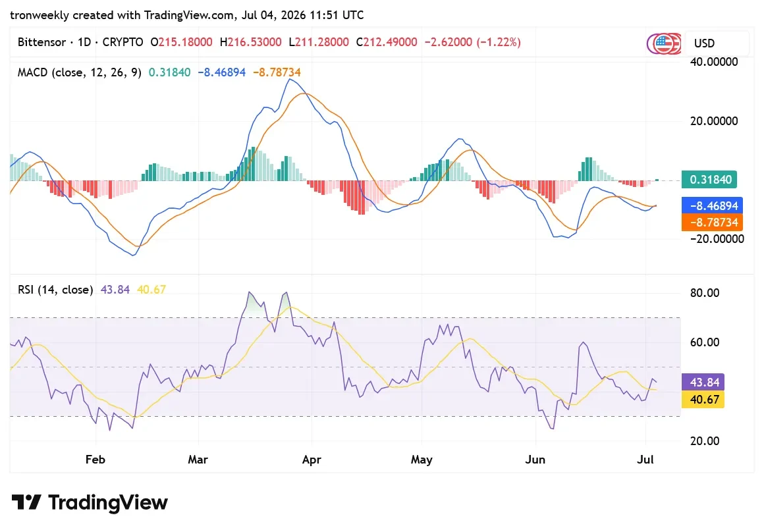This screenshot has width=764, height=532.
Task: Click the purple RSI value 43.84 in legend
Action: (115, 290)
